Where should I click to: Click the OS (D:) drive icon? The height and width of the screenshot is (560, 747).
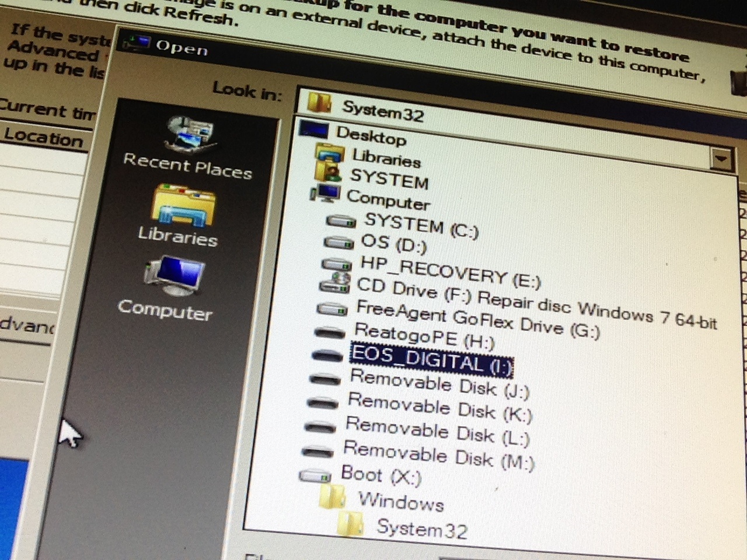click(x=338, y=242)
